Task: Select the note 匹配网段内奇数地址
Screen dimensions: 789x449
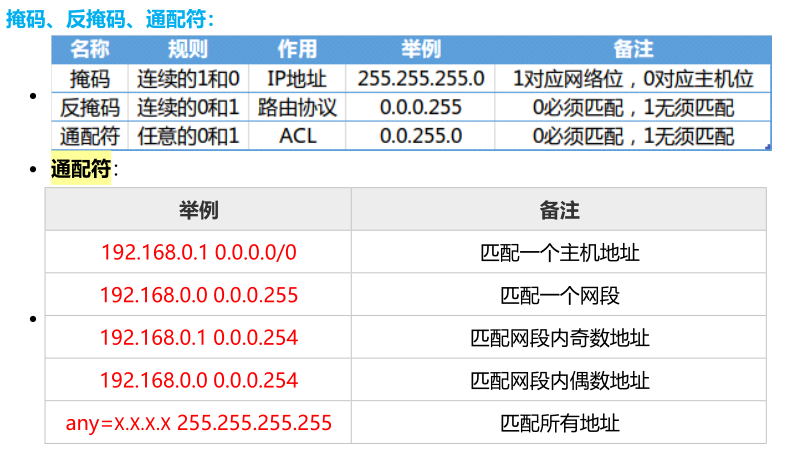Action: (560, 337)
